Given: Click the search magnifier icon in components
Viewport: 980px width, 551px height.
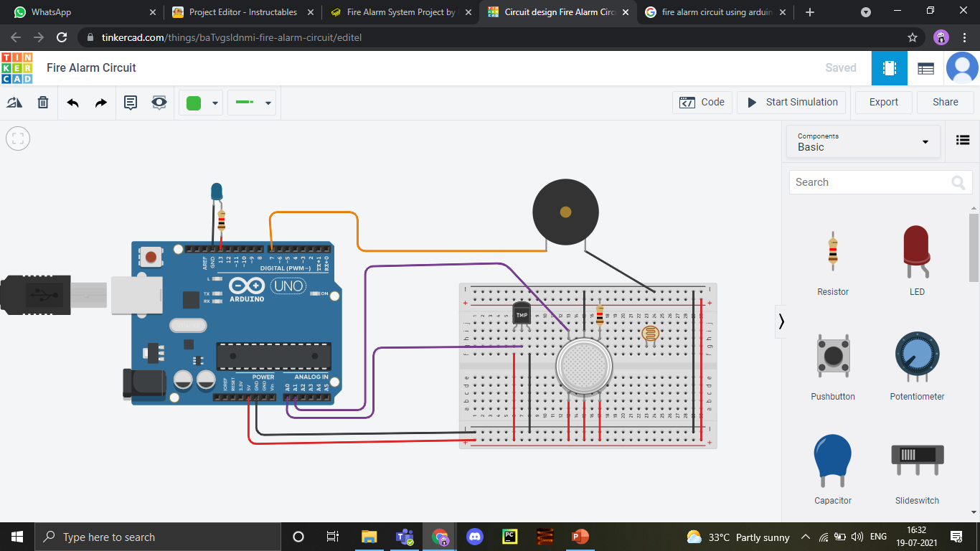Looking at the screenshot, I should [x=958, y=183].
